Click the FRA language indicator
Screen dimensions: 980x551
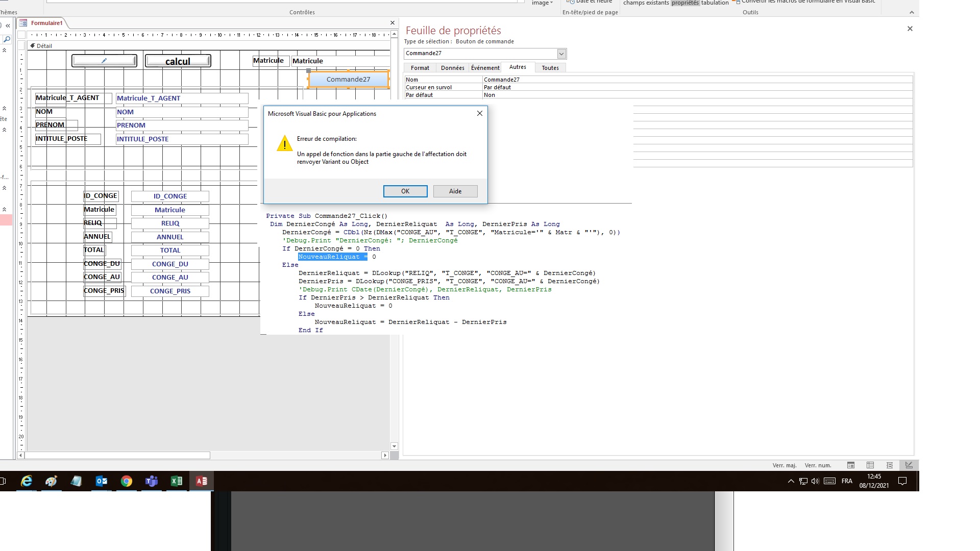[x=847, y=481]
